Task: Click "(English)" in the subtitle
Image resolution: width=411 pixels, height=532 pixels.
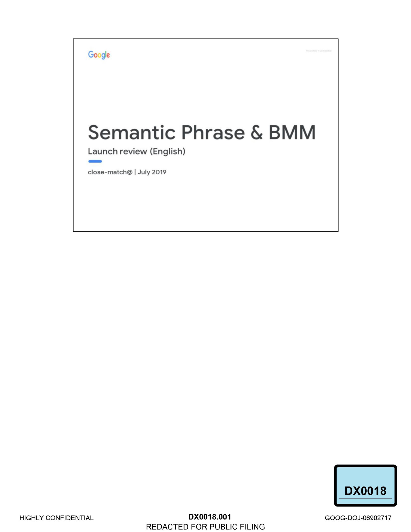Action: [167, 151]
